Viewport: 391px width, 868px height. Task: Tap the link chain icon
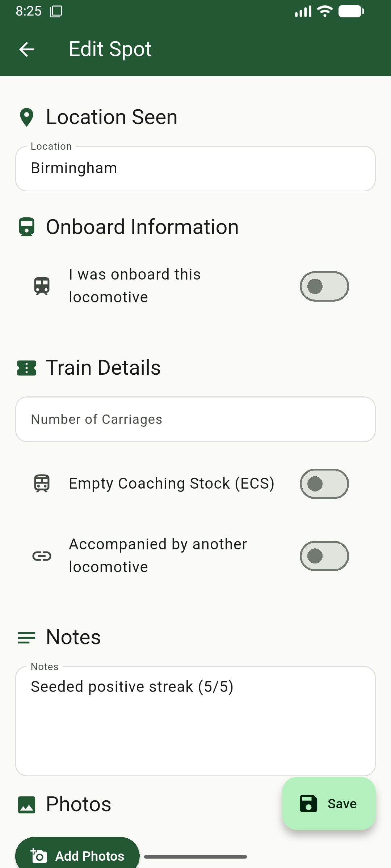pos(42,556)
